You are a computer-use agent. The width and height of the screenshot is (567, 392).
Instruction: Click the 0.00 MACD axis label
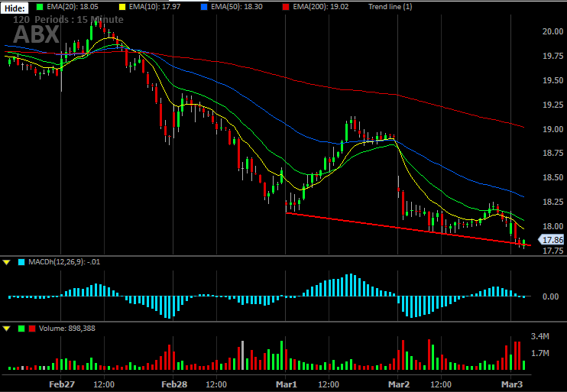pyautogui.click(x=551, y=297)
